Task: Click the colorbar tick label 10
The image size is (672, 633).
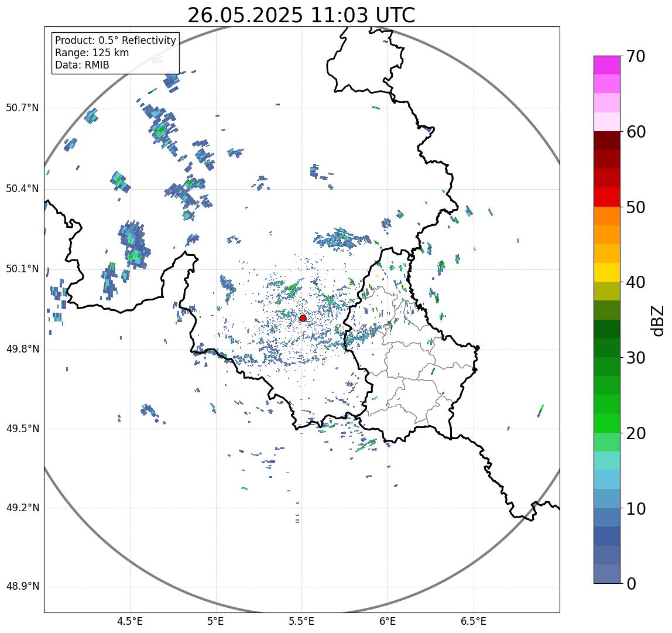Action: coord(636,509)
